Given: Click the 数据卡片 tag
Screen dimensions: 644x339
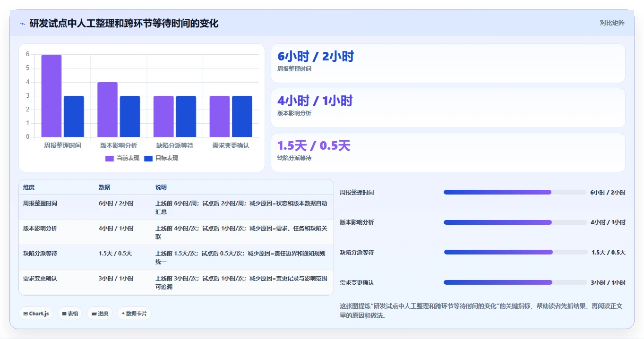Looking at the screenshot, I should click(134, 314).
